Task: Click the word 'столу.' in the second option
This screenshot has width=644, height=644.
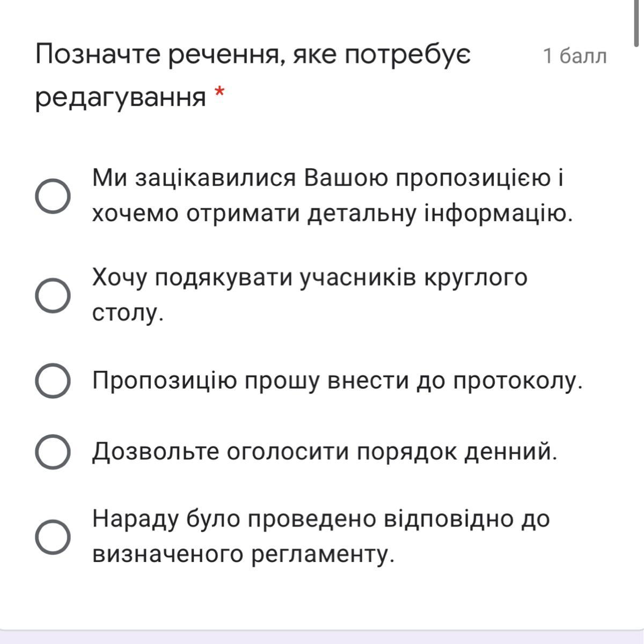Action: pyautogui.click(x=128, y=313)
